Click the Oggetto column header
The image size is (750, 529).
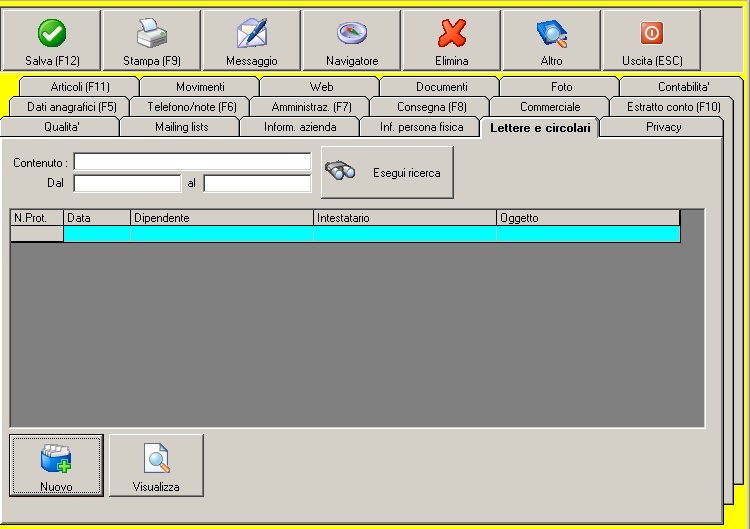tap(588, 218)
